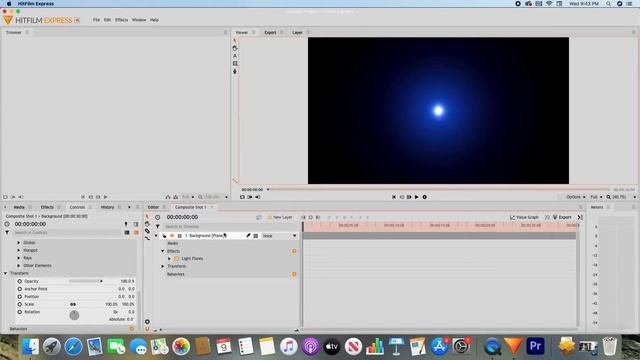Click the loop playback button in Viewer
Screen dimensions: 640x360
[424, 197]
